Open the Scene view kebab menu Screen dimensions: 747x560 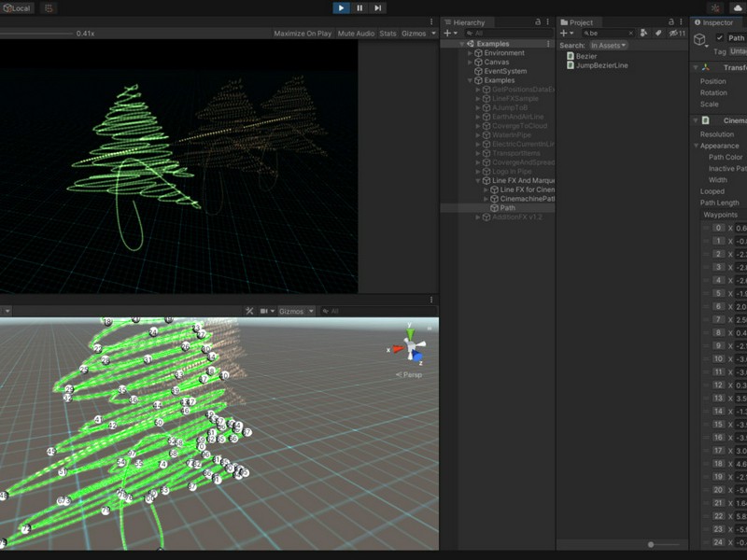(431, 300)
